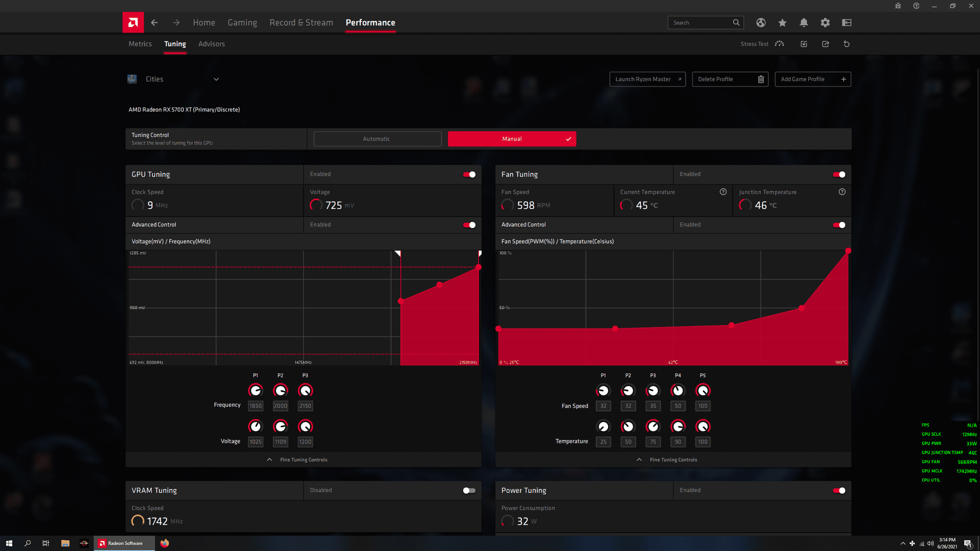This screenshot has height=551, width=980.
Task: Open File Explorer from taskbar
Action: click(65, 543)
